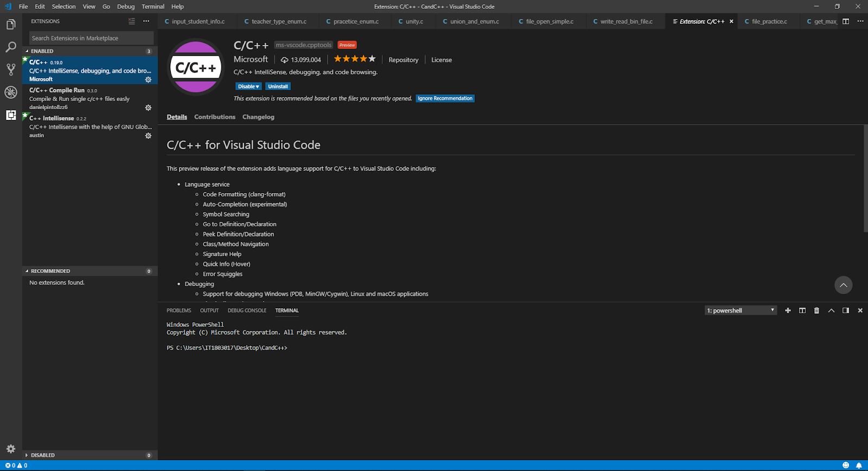This screenshot has width=868, height=471.
Task: Click the C/C++ extension logo image
Action: click(x=196, y=67)
